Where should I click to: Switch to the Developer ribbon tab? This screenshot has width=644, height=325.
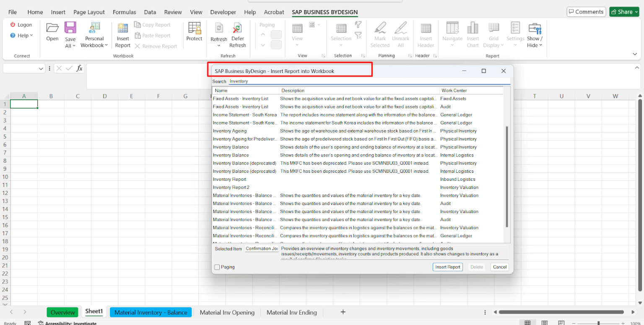pyautogui.click(x=223, y=12)
